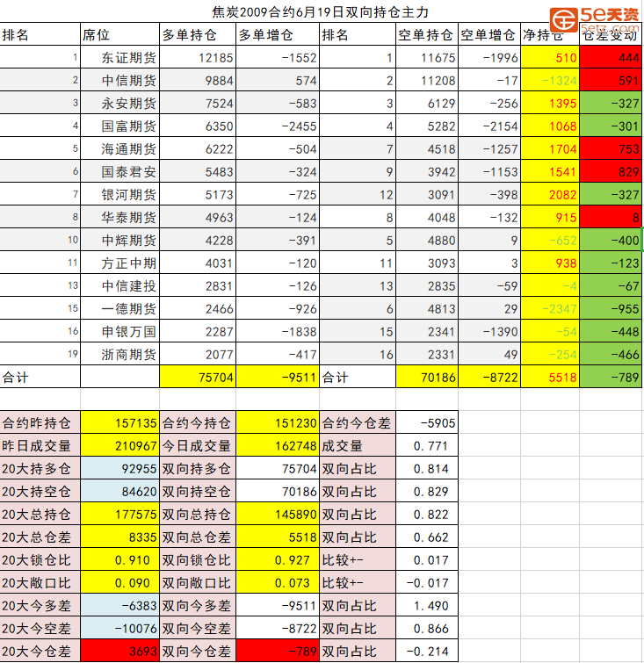The image size is (644, 663).
Task: Select red cell -789 beside 双向今仓差
Action: pyautogui.click(x=278, y=651)
